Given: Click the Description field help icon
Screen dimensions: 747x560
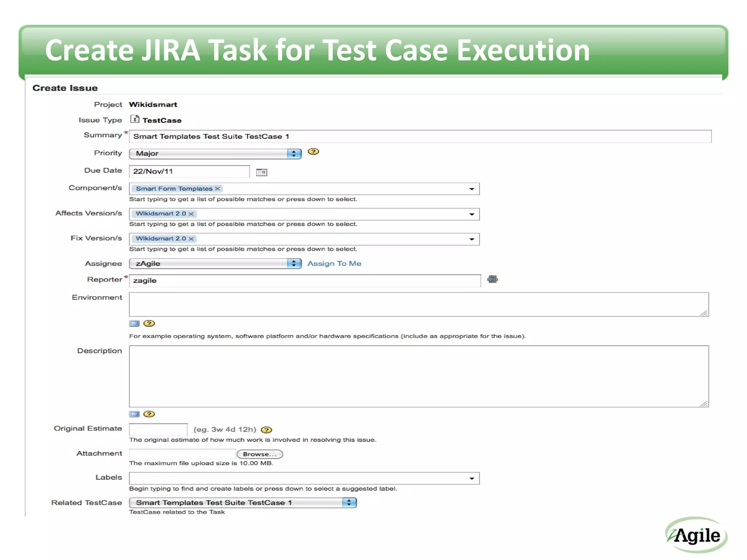Looking at the screenshot, I should [149, 414].
